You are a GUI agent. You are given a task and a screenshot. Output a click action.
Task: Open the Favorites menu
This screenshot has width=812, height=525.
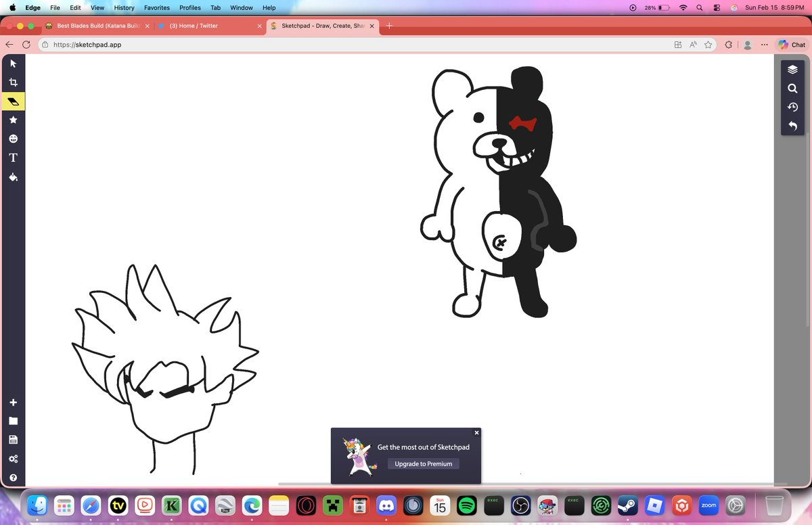pos(157,7)
